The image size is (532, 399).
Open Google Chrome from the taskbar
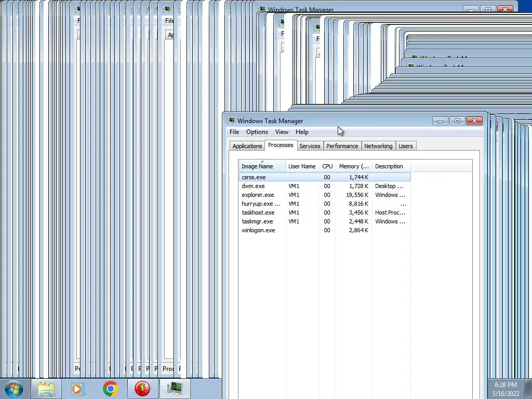[x=110, y=389]
